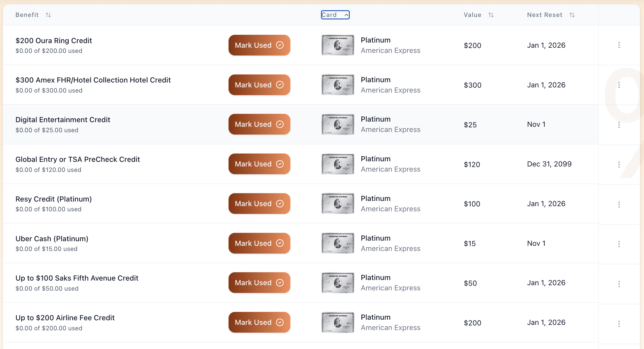Open three-dot menu for Resy Credit row

pos(619,204)
